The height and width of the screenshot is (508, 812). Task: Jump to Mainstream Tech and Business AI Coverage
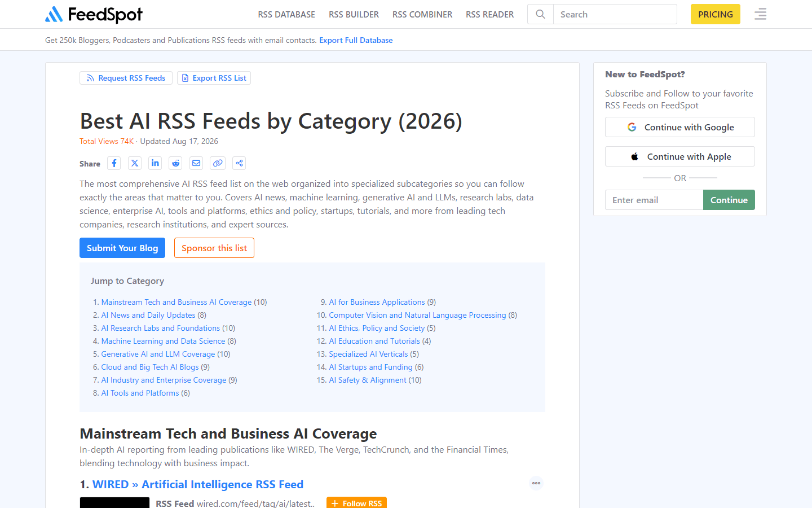tap(176, 302)
